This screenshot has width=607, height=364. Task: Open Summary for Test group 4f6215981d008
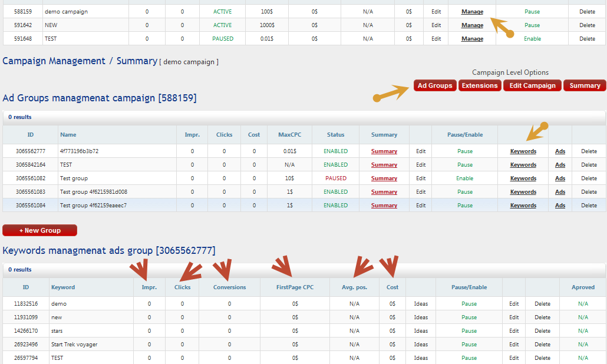click(x=384, y=192)
